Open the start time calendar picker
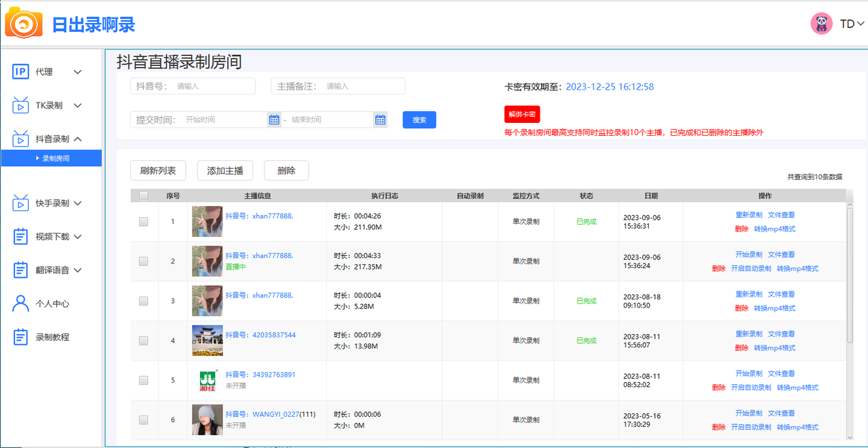This screenshot has height=448, width=868. point(274,119)
